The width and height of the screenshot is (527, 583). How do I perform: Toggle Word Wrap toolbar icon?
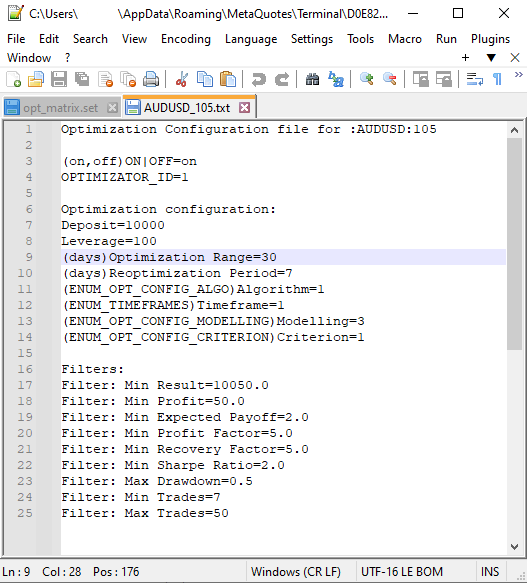click(x=475, y=79)
